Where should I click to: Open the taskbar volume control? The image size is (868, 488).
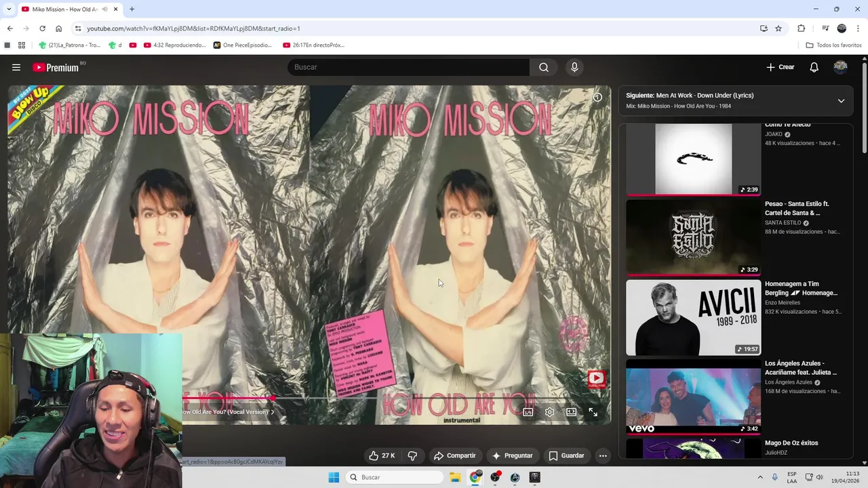[819, 477]
